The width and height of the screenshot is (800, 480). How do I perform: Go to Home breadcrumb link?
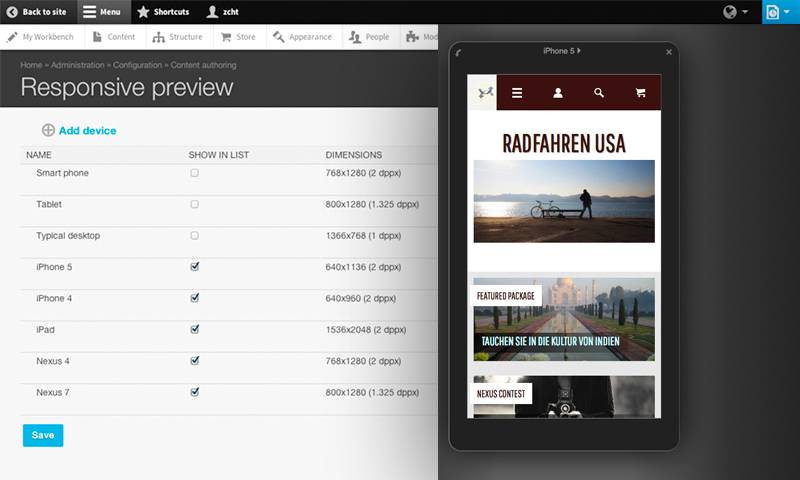click(31, 65)
